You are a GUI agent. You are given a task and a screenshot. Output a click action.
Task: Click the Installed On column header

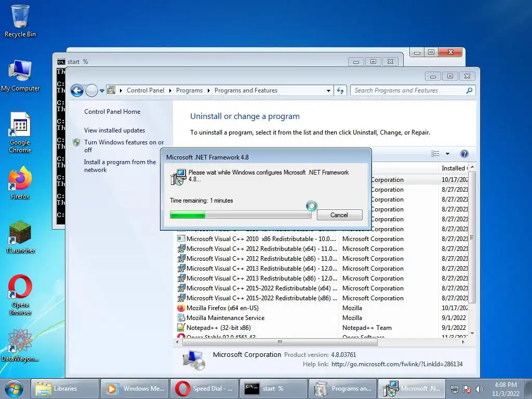point(454,168)
